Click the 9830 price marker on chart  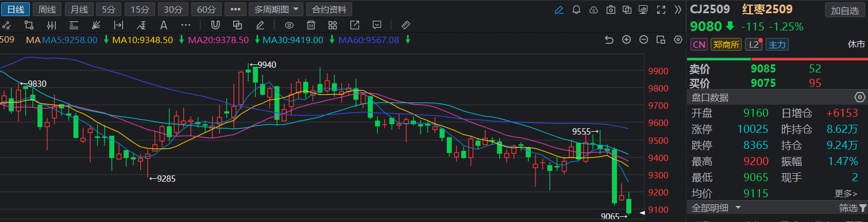(33, 83)
